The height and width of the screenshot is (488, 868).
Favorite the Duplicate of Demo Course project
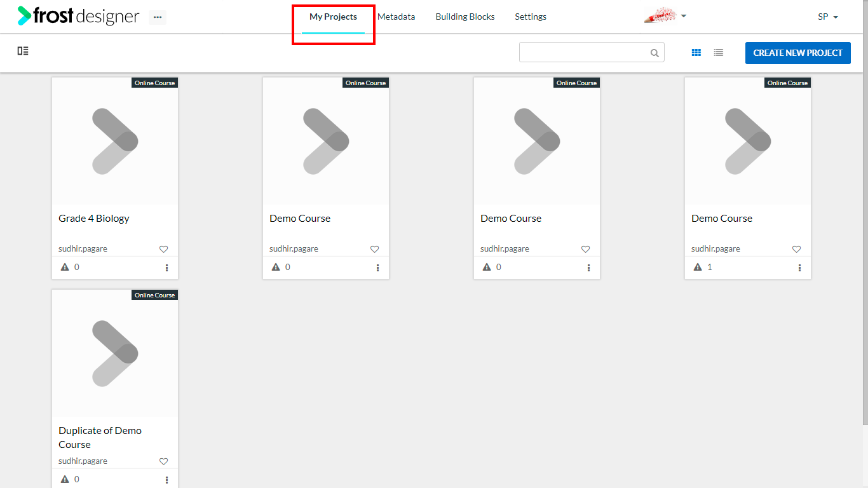tap(163, 461)
